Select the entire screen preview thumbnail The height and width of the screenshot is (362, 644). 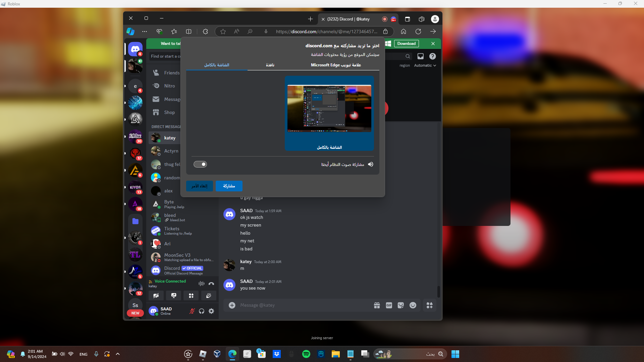click(x=329, y=113)
